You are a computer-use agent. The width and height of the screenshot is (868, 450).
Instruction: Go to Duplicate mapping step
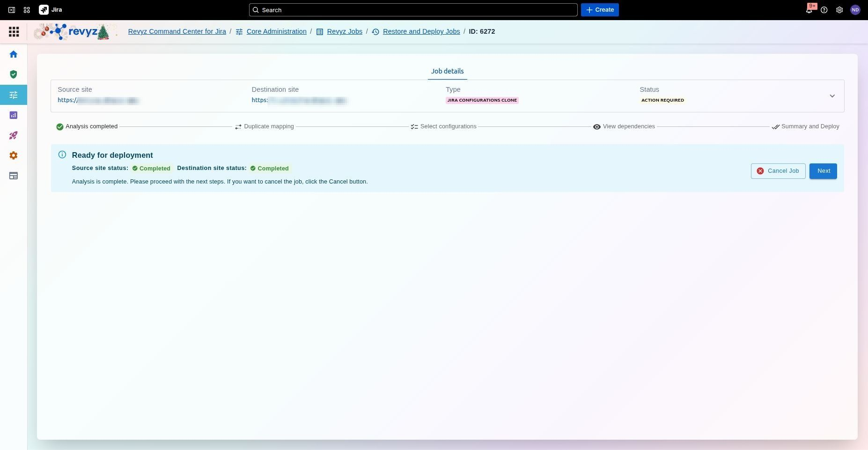(265, 126)
